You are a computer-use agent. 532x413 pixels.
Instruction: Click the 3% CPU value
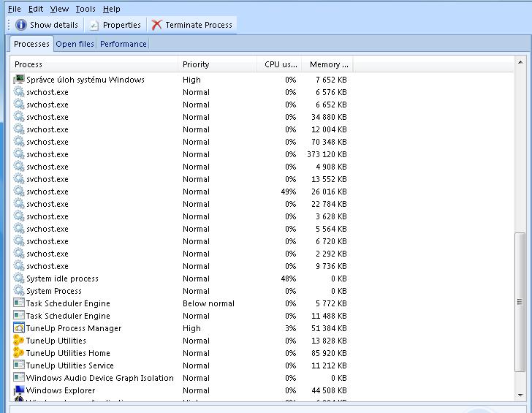[291, 328]
